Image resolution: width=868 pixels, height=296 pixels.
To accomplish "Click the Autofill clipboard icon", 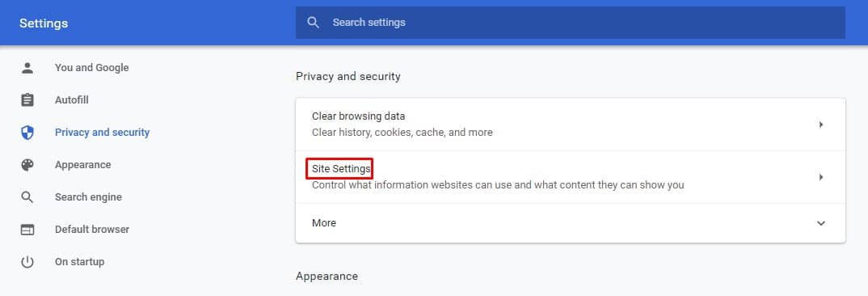I will (x=27, y=99).
